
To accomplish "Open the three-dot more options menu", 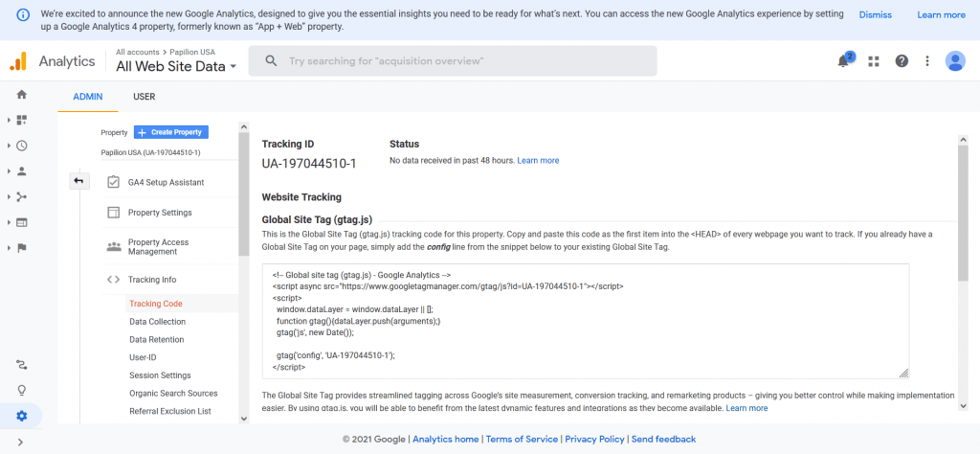I will tap(927, 60).
